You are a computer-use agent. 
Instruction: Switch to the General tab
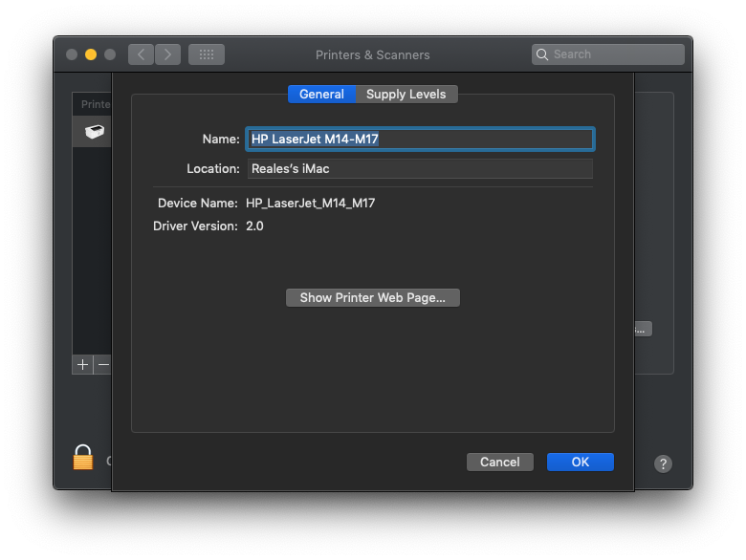(x=321, y=94)
